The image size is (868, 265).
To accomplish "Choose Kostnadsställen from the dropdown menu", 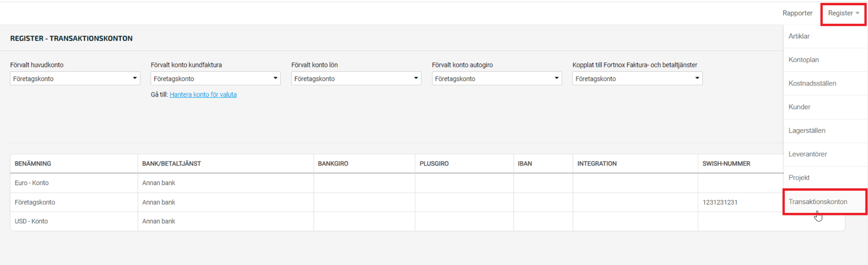I will 812,84.
